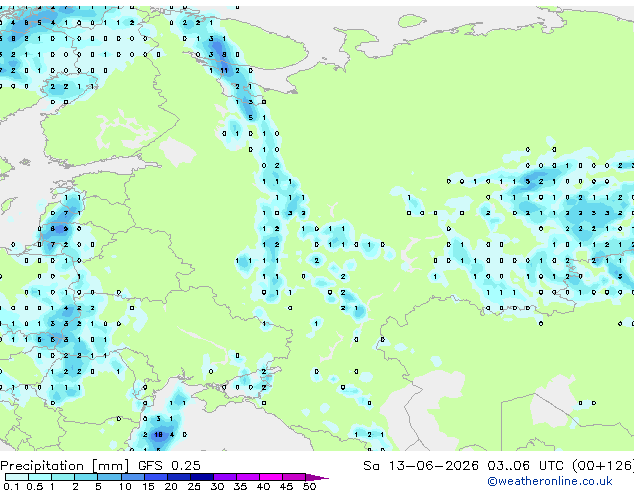
Task: Click the 30 mm purple legend swatch
Action: click(x=224, y=477)
